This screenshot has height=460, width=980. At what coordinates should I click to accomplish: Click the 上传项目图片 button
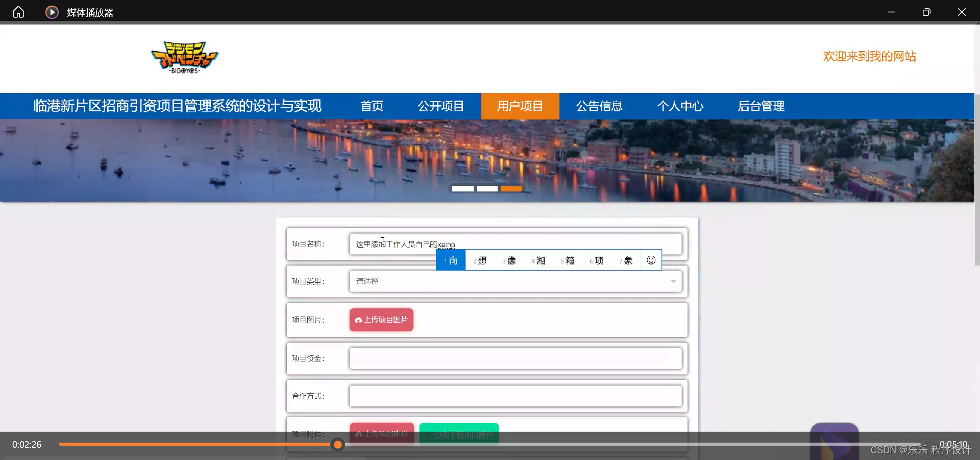tap(381, 320)
